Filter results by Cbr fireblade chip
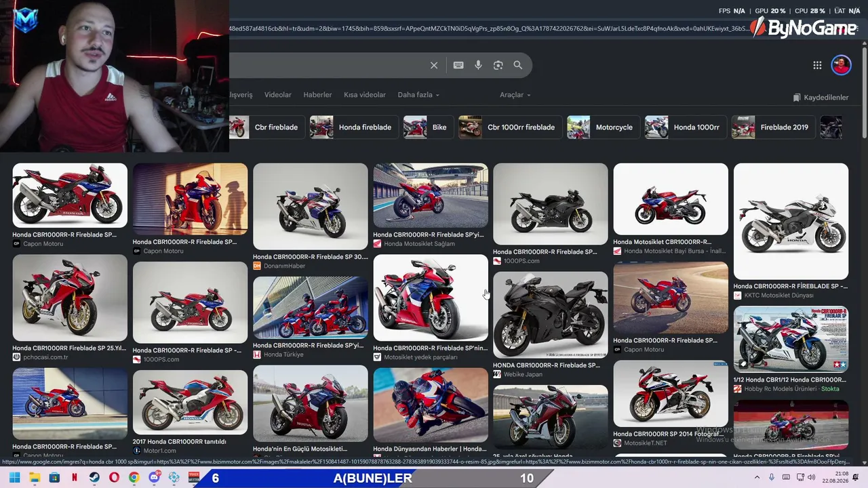868x488 pixels. click(266, 127)
